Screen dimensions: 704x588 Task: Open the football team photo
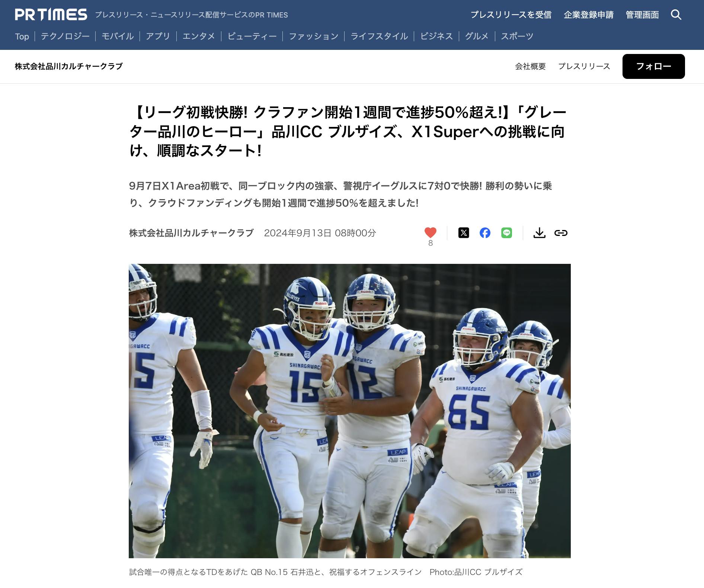tap(349, 411)
